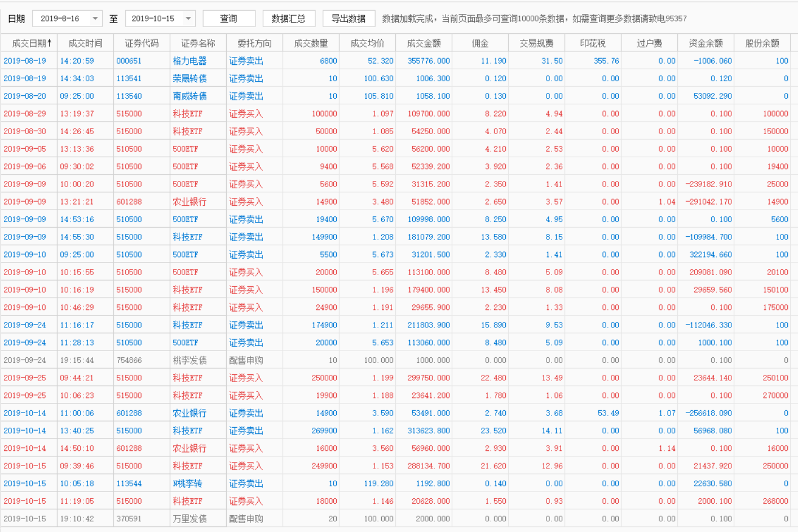The image size is (798, 532).
Task: Click trade time 09:30:02
Action: tap(77, 166)
